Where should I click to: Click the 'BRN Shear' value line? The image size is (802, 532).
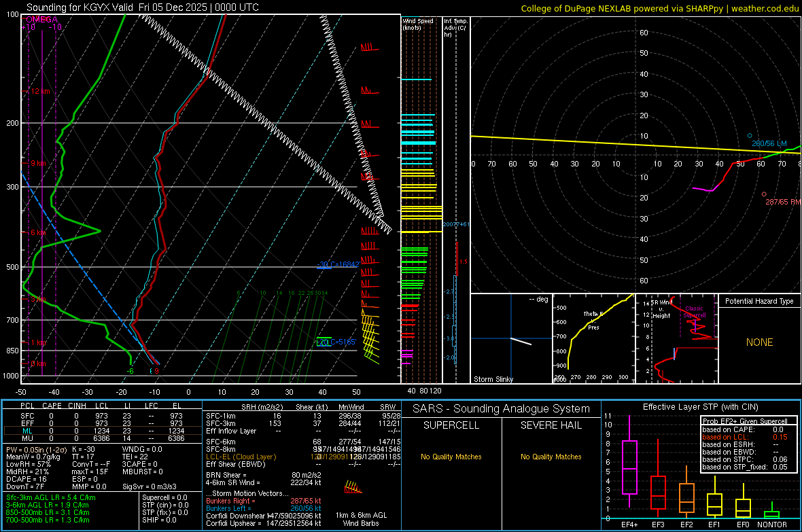point(264,475)
